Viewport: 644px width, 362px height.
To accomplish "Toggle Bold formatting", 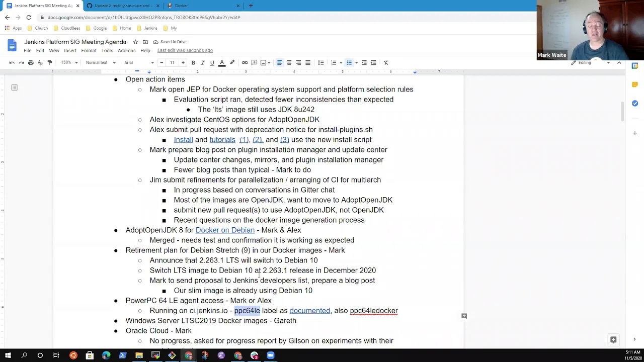I will 193,63.
